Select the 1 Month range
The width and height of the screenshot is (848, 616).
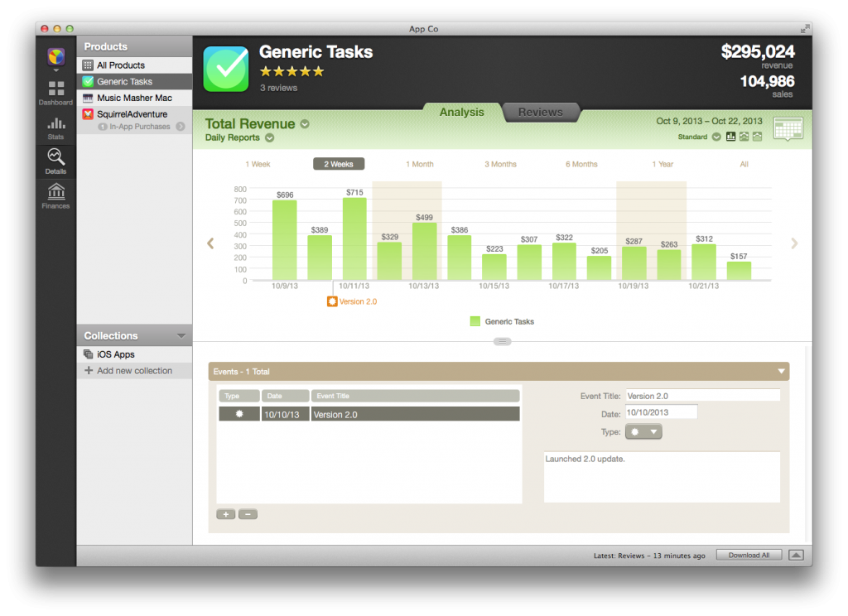[x=420, y=164]
